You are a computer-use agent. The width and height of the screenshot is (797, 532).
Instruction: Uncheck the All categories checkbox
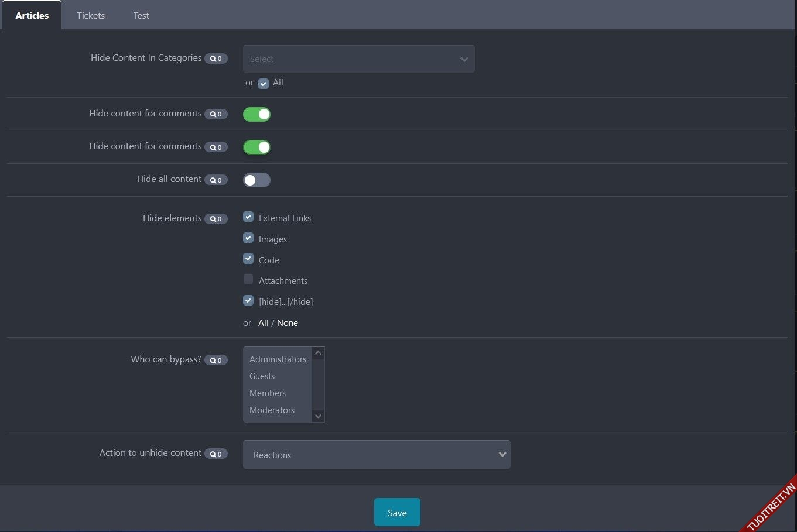point(264,84)
